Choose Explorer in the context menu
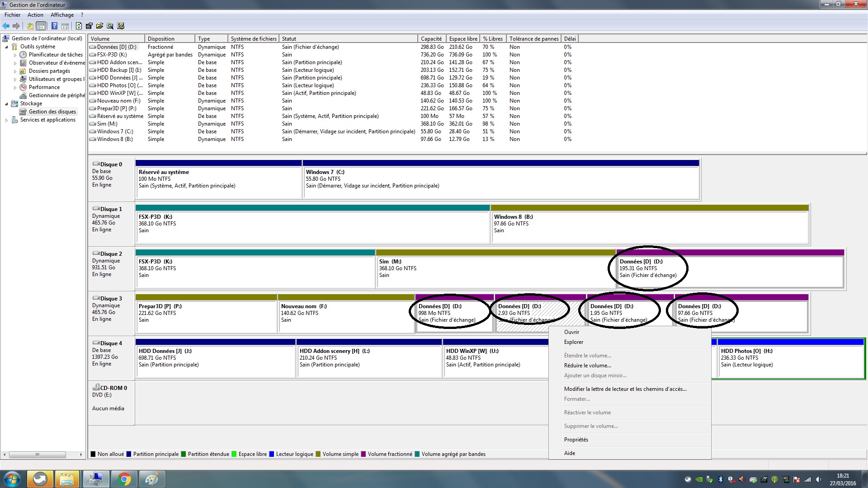868x488 pixels. pos(629,342)
